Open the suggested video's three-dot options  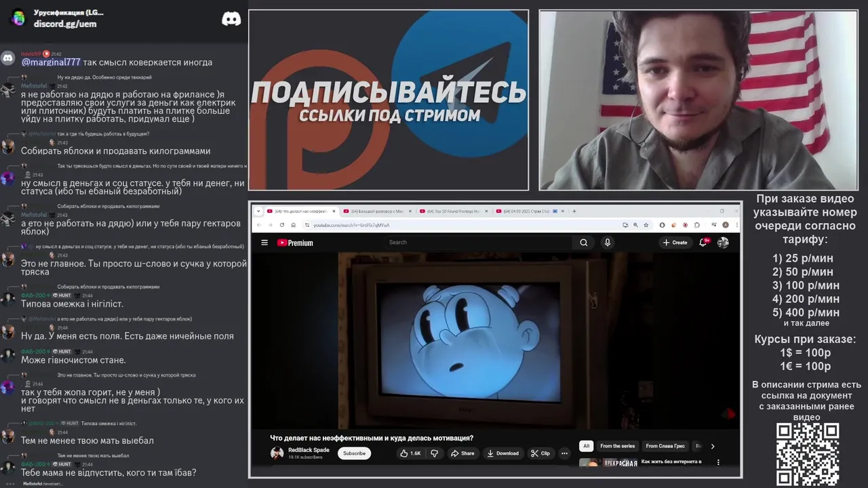tap(718, 462)
